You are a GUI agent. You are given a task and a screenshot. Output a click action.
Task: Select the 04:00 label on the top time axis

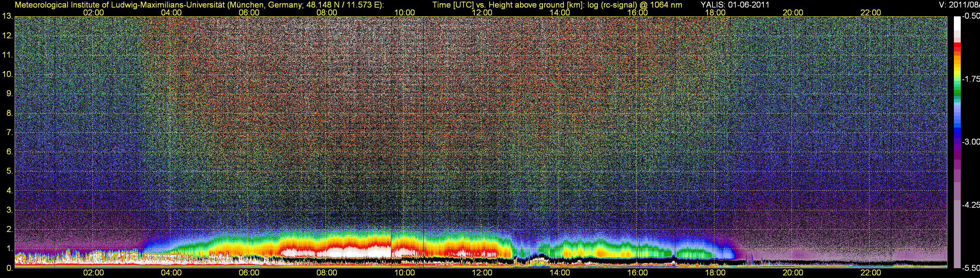click(x=171, y=12)
